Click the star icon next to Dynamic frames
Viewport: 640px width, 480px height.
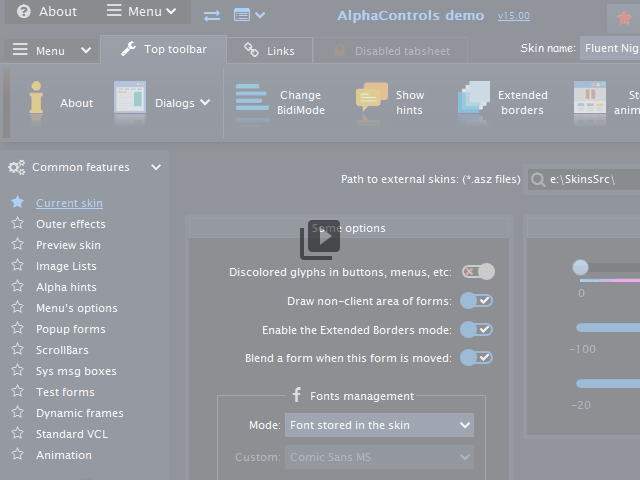[18, 412]
